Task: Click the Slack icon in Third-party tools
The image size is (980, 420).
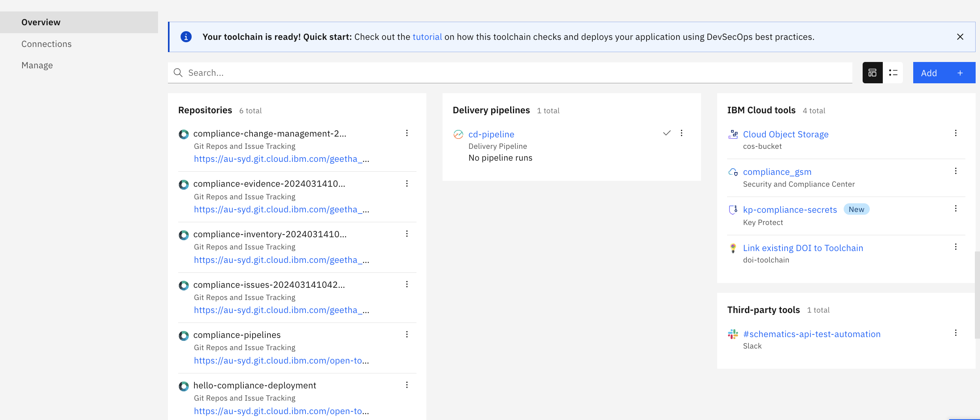Action: 733,334
